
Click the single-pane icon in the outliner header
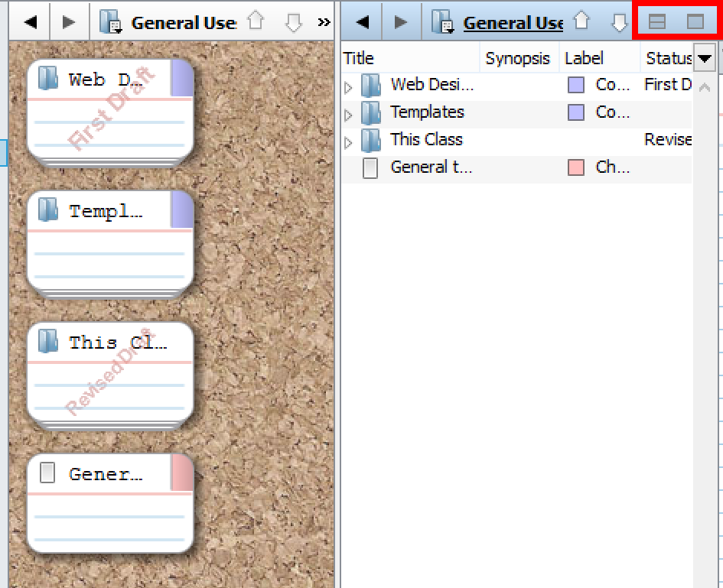coord(695,22)
